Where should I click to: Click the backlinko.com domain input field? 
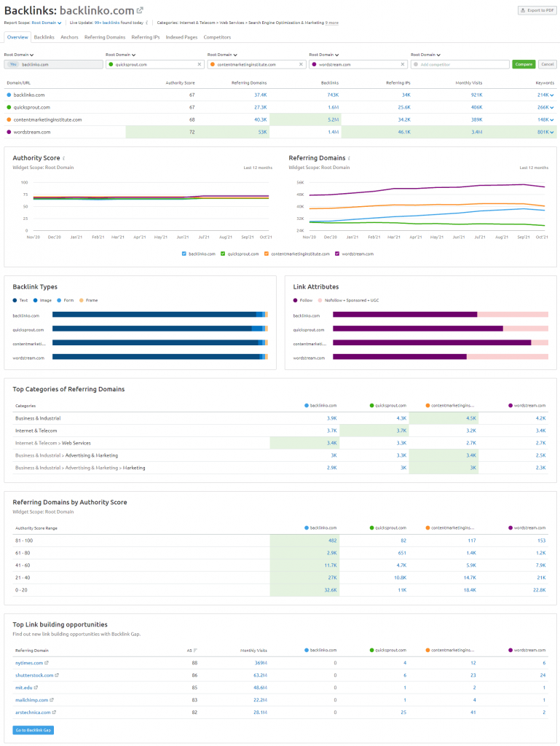pyautogui.click(x=54, y=64)
